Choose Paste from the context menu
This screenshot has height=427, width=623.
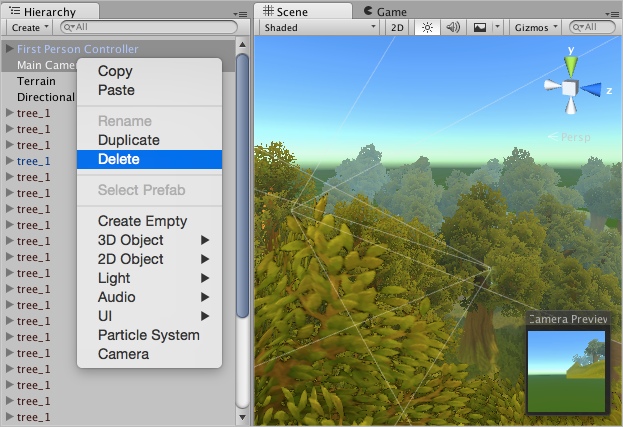(149, 90)
